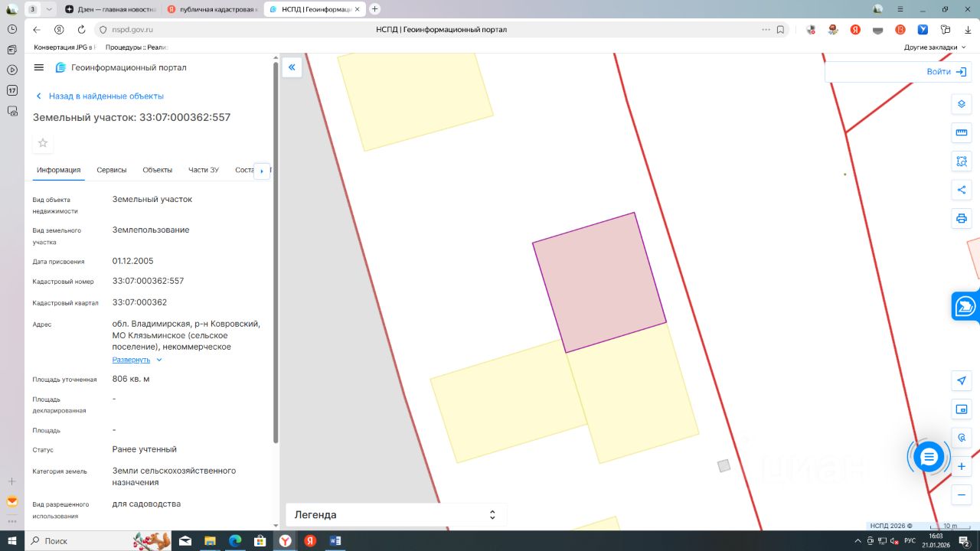
Task: Open the map layers tool
Action: (x=962, y=104)
